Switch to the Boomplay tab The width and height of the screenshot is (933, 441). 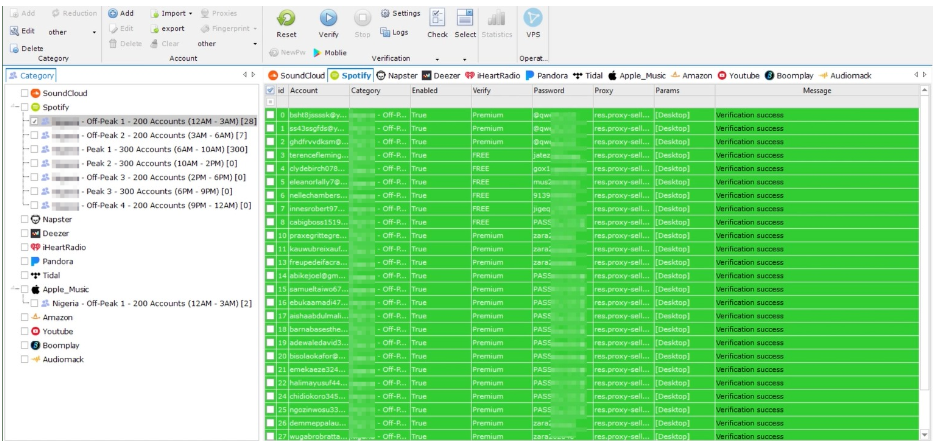click(790, 76)
